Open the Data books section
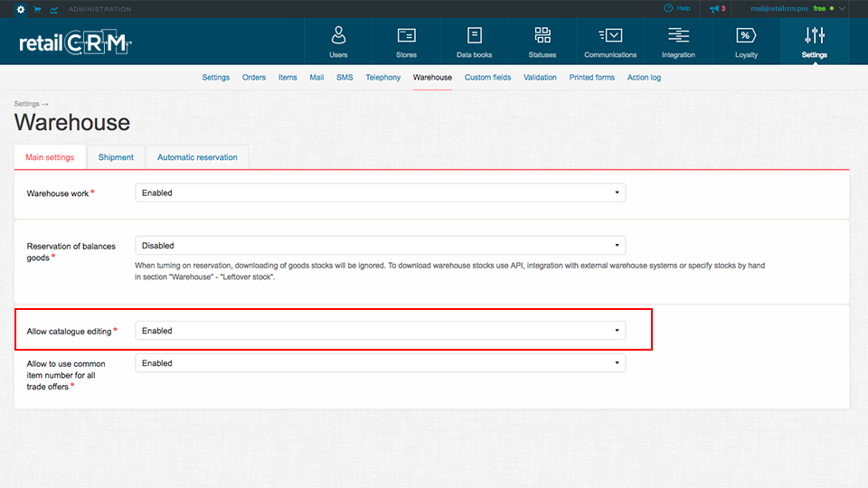Image resolution: width=868 pixels, height=488 pixels. pyautogui.click(x=475, y=42)
